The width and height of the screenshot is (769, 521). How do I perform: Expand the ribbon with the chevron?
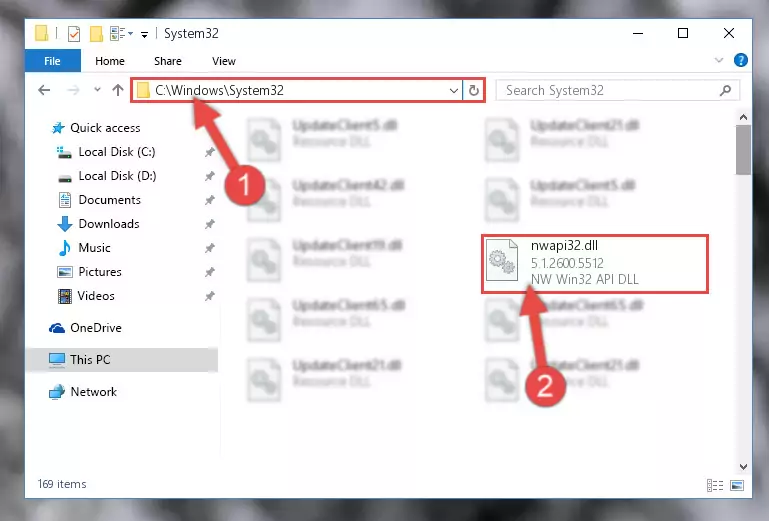click(x=719, y=60)
